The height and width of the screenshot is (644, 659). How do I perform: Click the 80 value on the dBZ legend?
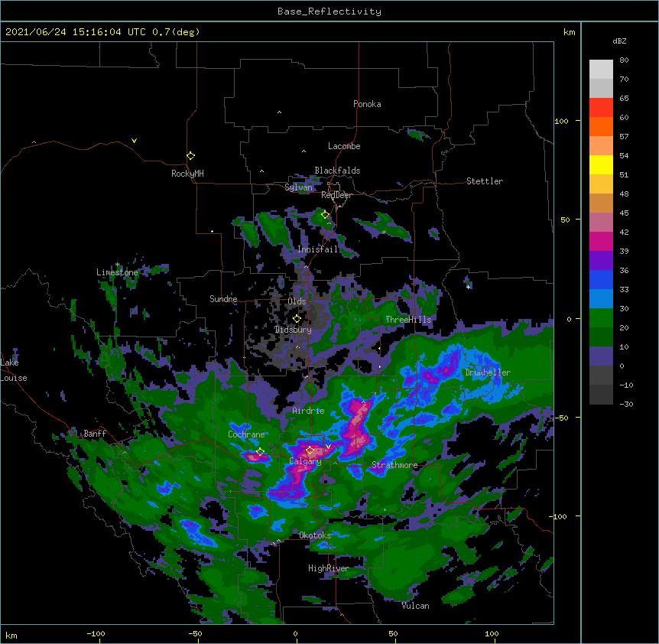tap(624, 60)
